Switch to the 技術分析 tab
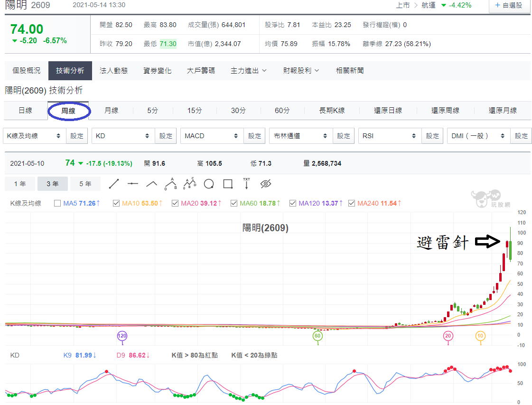 pyautogui.click(x=70, y=71)
